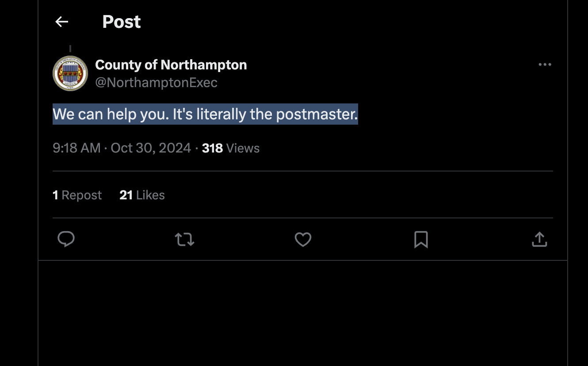This screenshot has width=588, height=366.
Task: Open the 318 Views count
Action: (212, 148)
